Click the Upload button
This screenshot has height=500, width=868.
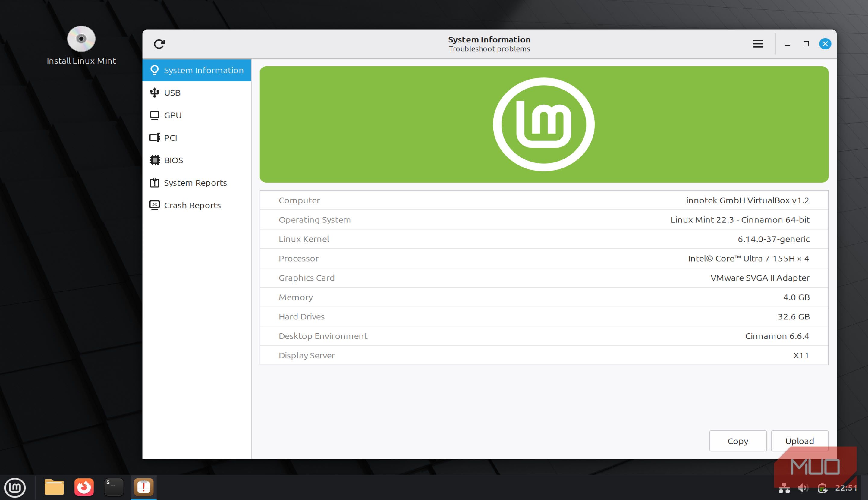(x=800, y=441)
